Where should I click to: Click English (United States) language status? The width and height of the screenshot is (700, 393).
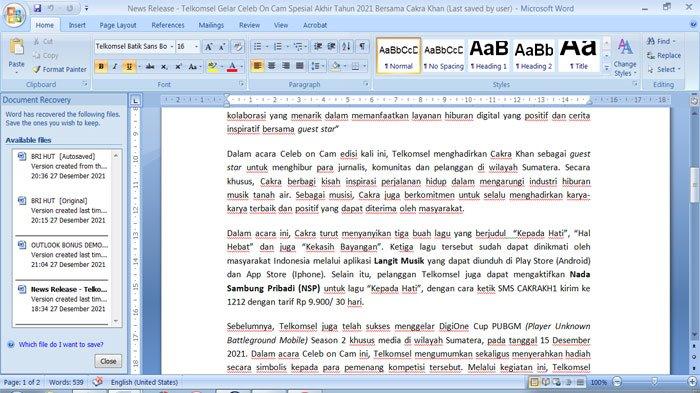click(x=144, y=382)
